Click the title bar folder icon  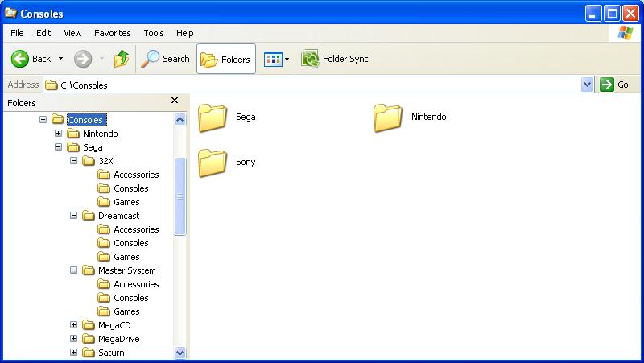point(10,13)
